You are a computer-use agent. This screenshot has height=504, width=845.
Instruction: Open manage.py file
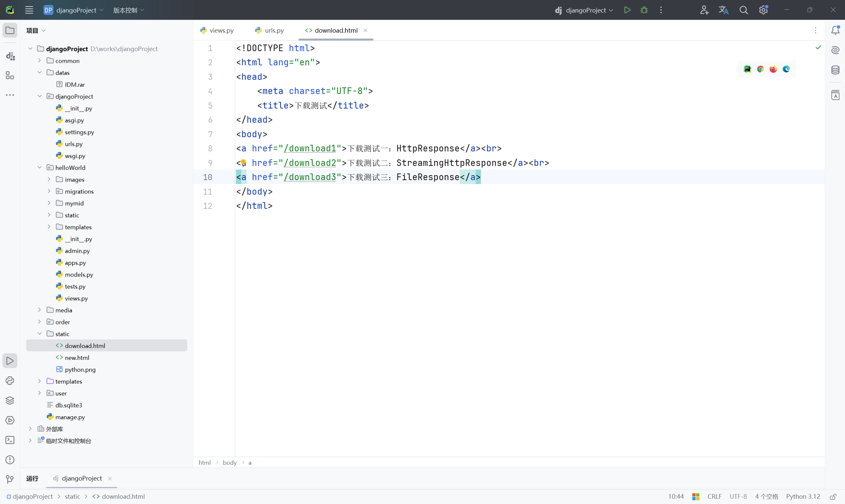click(x=70, y=417)
